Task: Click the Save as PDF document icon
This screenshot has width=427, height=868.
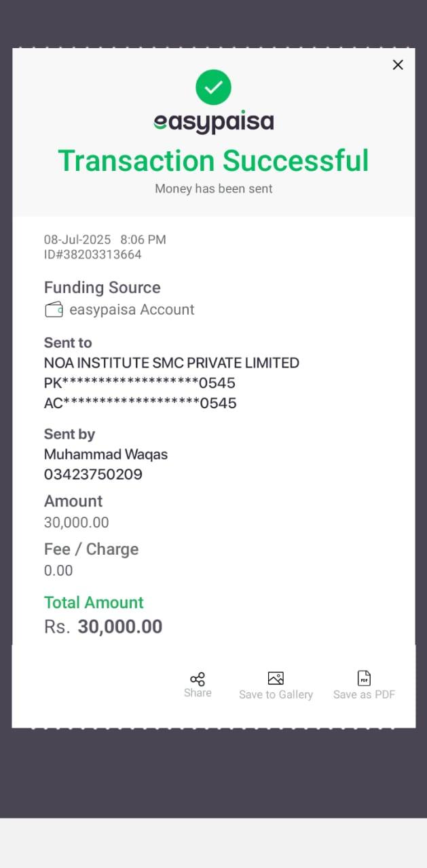Action: [x=364, y=678]
